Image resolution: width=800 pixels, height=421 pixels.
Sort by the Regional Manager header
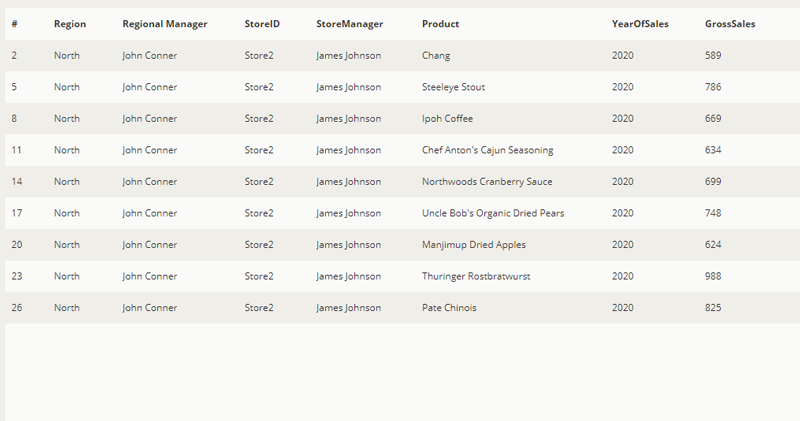165,24
